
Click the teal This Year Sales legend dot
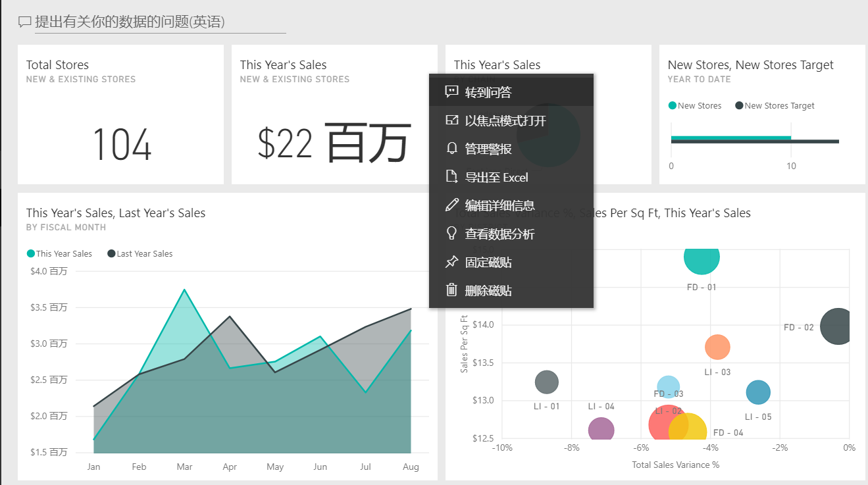click(x=30, y=253)
